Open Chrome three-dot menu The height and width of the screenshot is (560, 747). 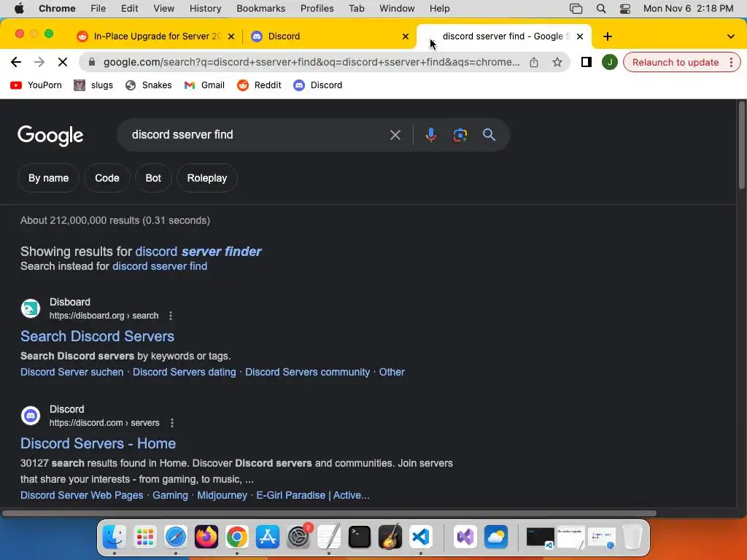[x=731, y=63]
